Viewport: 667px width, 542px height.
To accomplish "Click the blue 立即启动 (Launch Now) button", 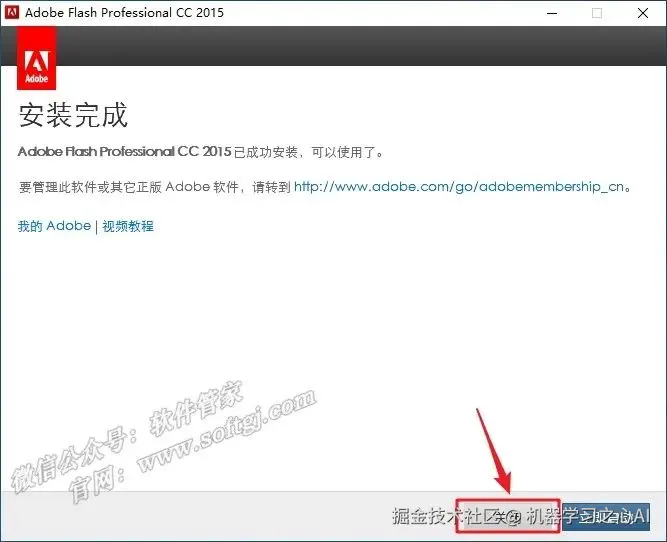I will [606, 516].
